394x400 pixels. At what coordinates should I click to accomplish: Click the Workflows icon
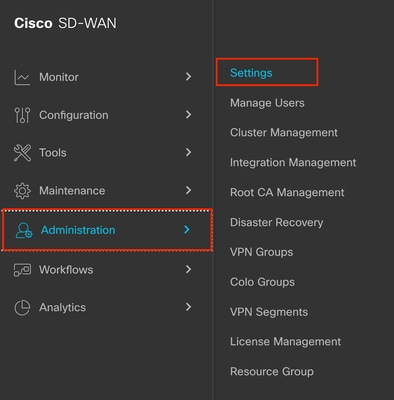[22, 270]
